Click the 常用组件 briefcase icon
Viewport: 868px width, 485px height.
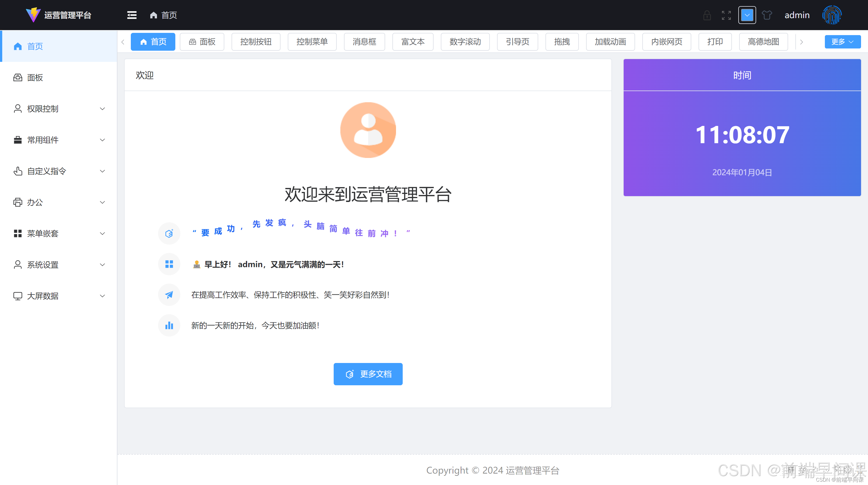click(x=18, y=140)
